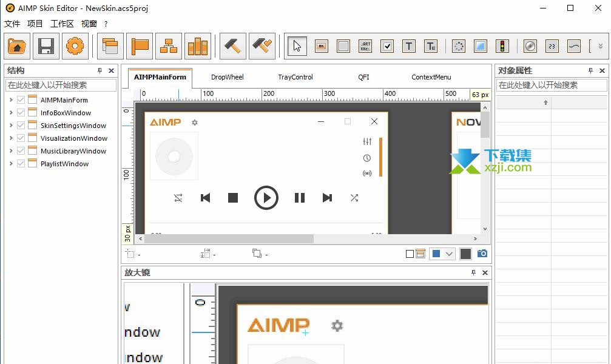Toggle SkinSettingsWindow checkbox
This screenshot has height=364, width=611.
coord(21,126)
